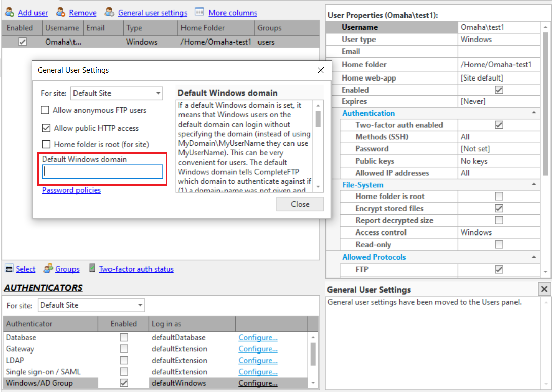This screenshot has height=392, width=552.
Task: Disable Windows/AD Group authenticator checkbox
Action: 124,383
